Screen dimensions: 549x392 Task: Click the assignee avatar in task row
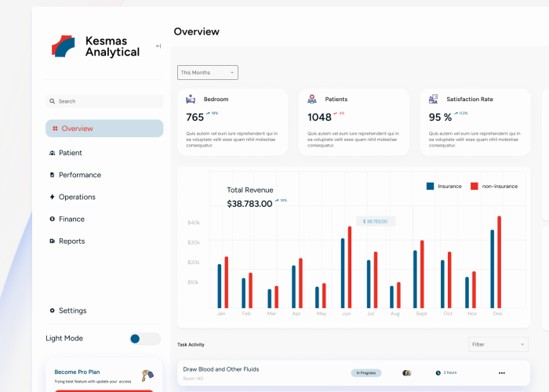coord(406,373)
